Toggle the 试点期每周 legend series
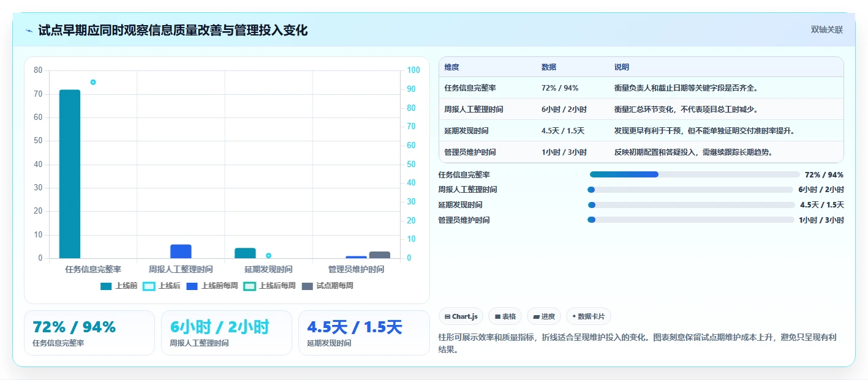This screenshot has height=380, width=868. click(328, 286)
